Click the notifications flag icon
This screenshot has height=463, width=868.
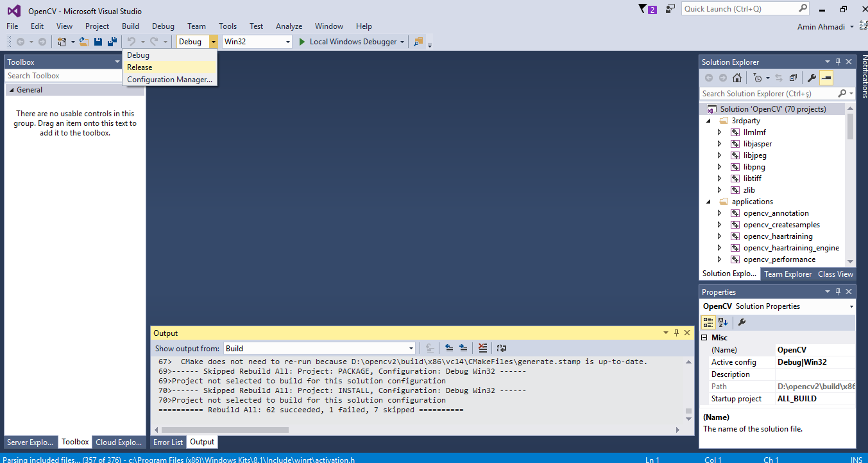643,9
